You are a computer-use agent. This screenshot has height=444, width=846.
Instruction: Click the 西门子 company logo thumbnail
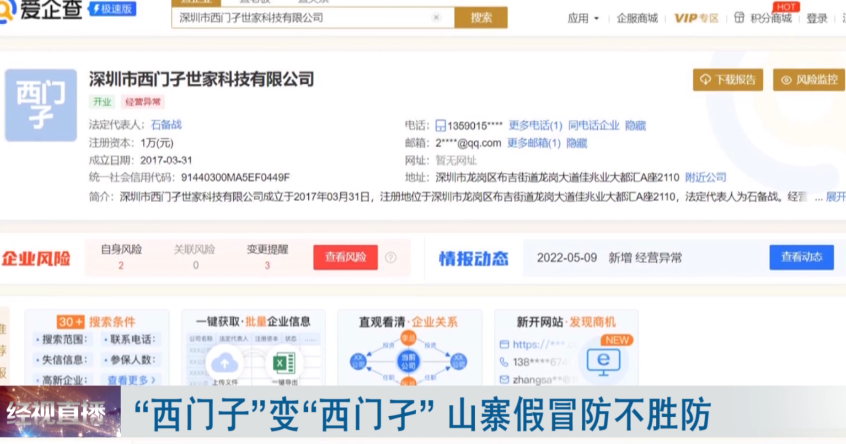point(41,105)
